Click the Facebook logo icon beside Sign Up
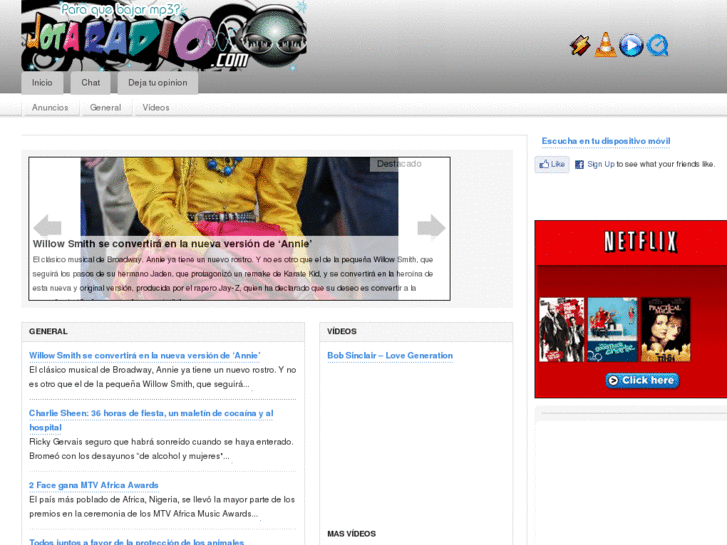The height and width of the screenshot is (545, 727). click(x=579, y=164)
